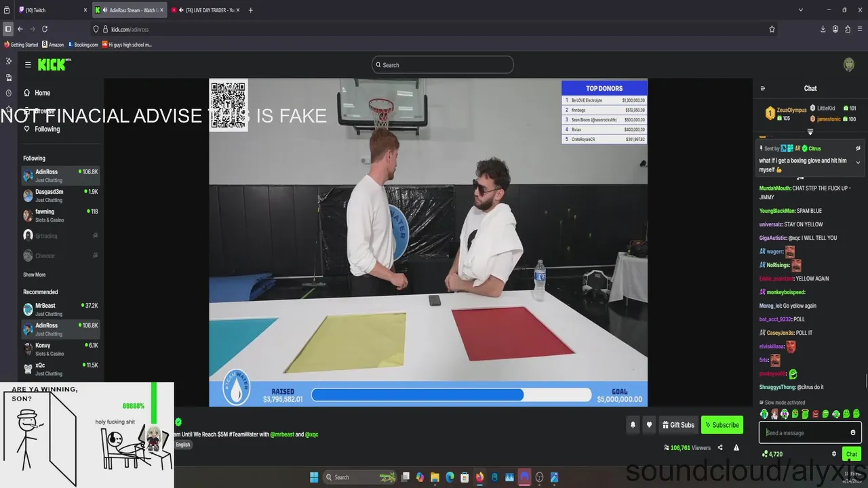
Task: Open Hi guys high school bookmark
Action: (x=127, y=45)
